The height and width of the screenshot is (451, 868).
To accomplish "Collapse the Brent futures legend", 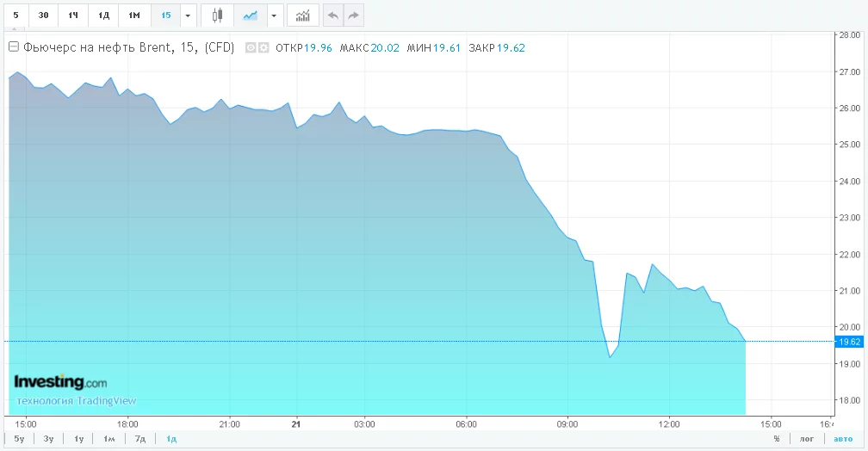I will pyautogui.click(x=14, y=48).
